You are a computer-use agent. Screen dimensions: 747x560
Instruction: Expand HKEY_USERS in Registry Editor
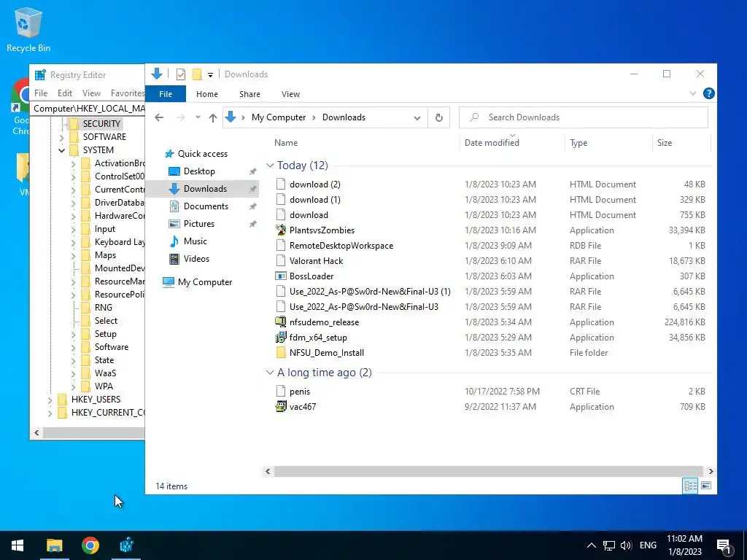point(50,400)
